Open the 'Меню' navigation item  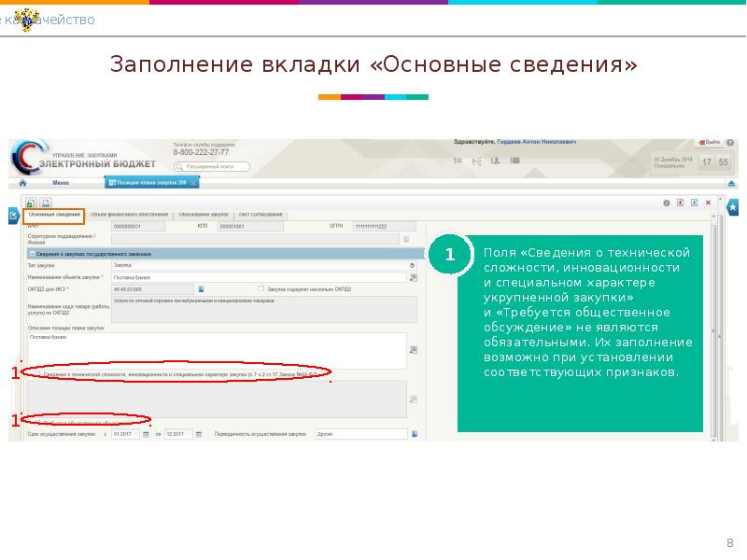[x=61, y=183]
